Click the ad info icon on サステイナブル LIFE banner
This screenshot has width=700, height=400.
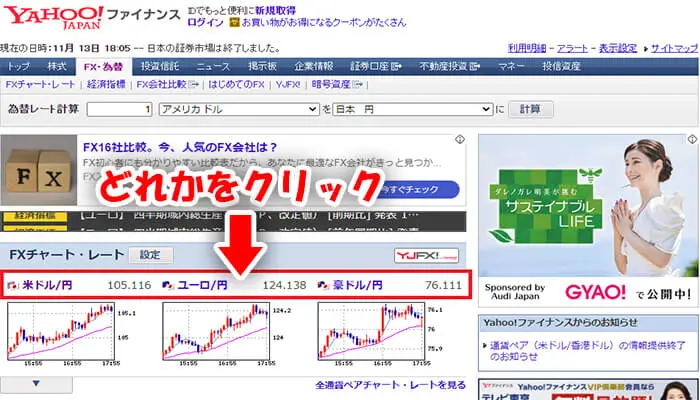click(x=693, y=140)
